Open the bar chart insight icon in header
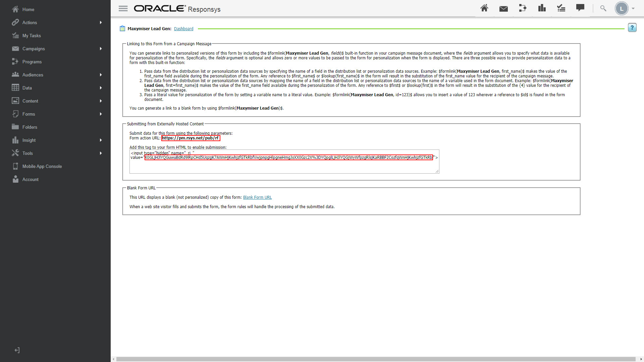Image resolution: width=644 pixels, height=362 pixels. [542, 8]
